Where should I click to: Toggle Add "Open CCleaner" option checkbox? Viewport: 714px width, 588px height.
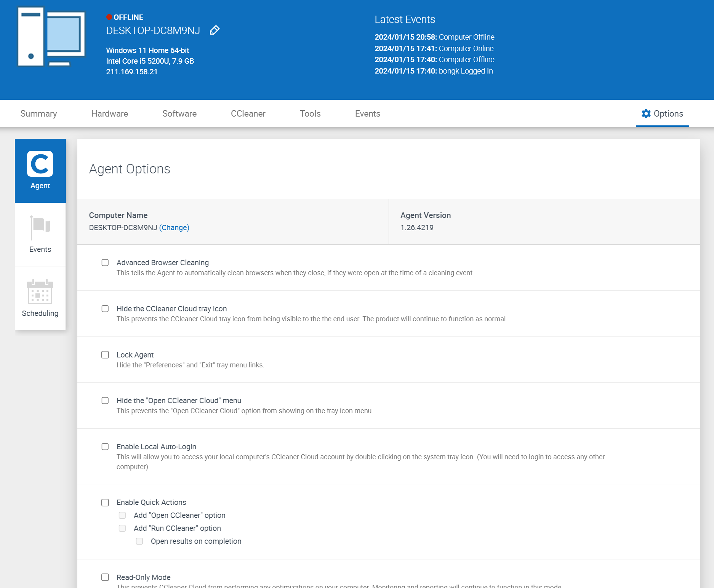click(122, 515)
